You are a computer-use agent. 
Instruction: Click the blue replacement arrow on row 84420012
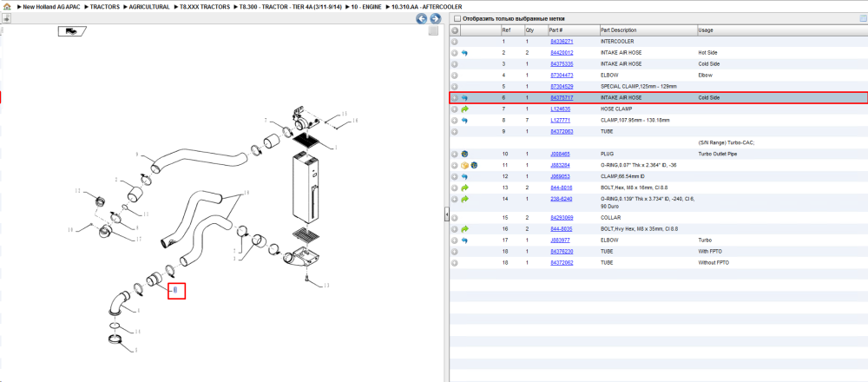coord(464,53)
